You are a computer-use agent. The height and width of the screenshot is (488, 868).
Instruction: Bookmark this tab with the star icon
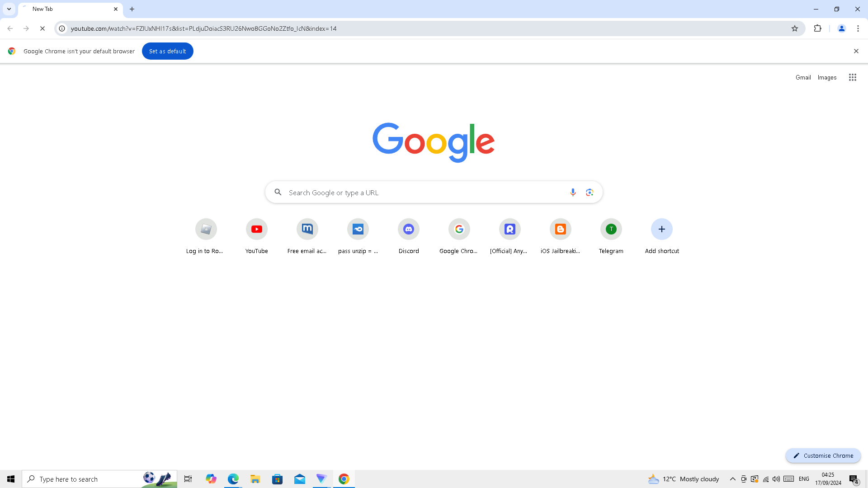point(795,28)
